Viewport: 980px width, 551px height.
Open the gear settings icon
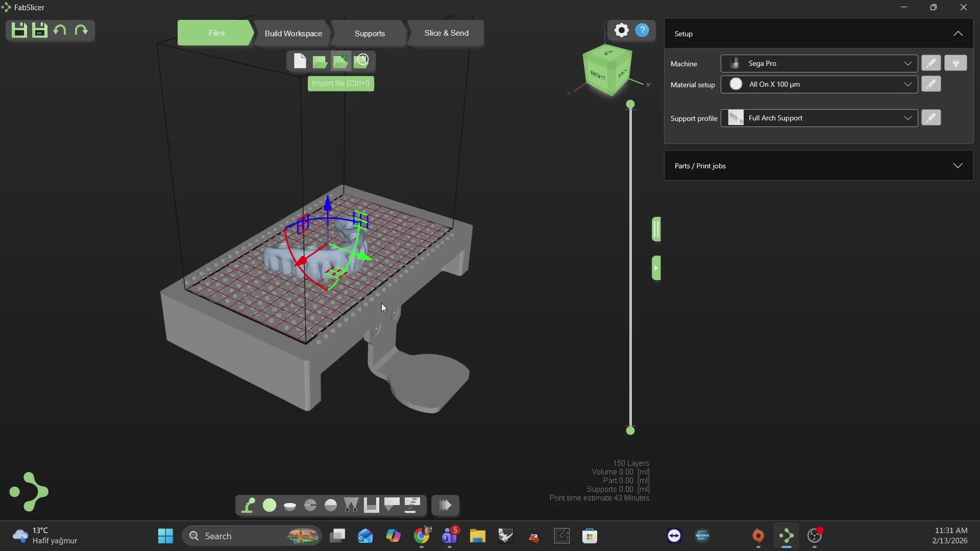[621, 31]
